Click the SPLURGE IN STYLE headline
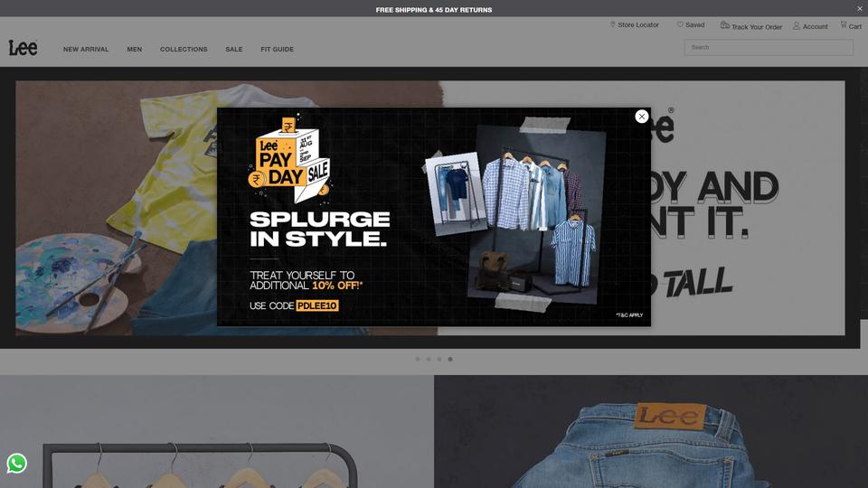Screen dimensions: 868x488 pos(319,229)
